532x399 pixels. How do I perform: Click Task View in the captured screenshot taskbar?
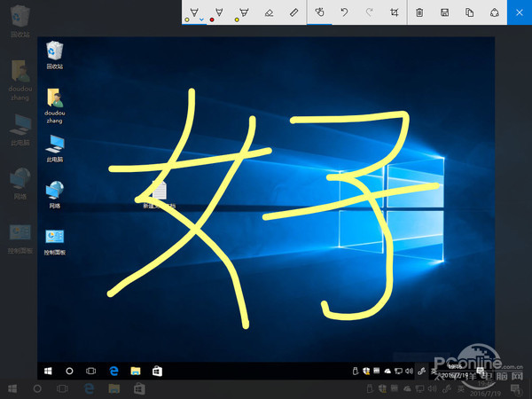pyautogui.click(x=91, y=372)
